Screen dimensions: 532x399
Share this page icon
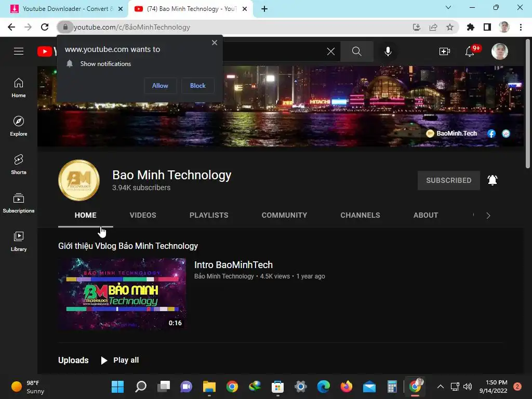coord(433,27)
